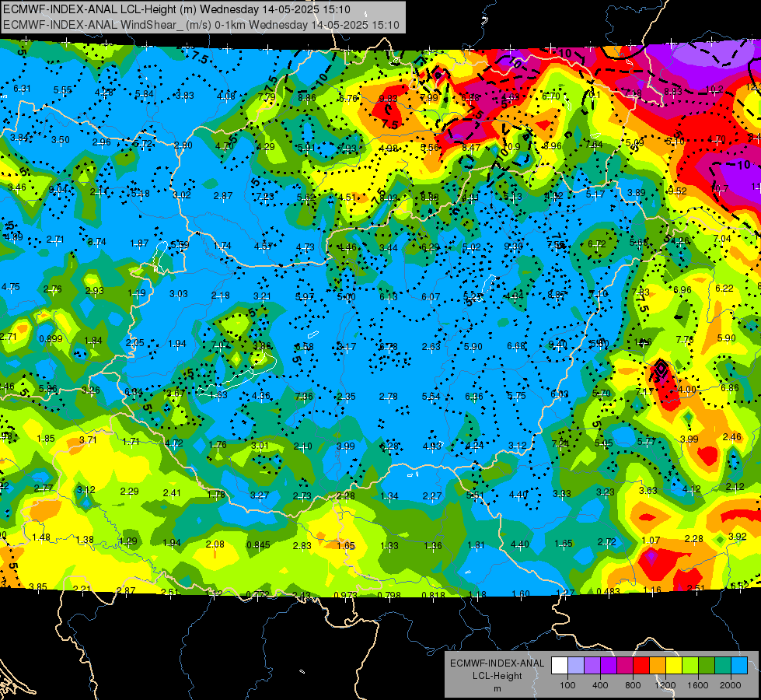
Task: Click legend tick label 2000
Action: click(731, 685)
